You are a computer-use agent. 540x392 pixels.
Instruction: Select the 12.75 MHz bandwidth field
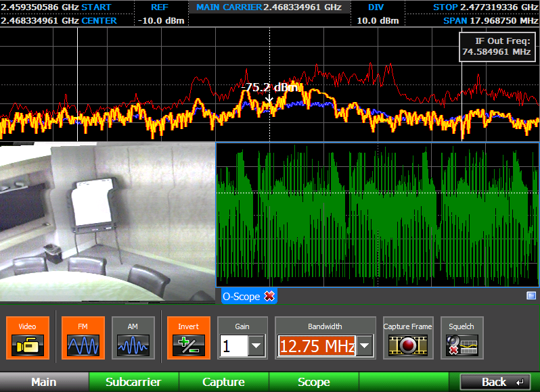click(x=317, y=345)
